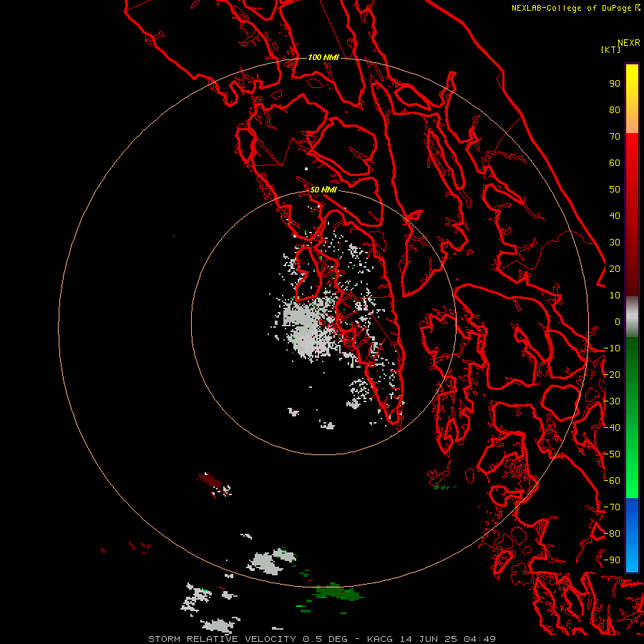Click the "-30" tick label on color scale

(612, 401)
